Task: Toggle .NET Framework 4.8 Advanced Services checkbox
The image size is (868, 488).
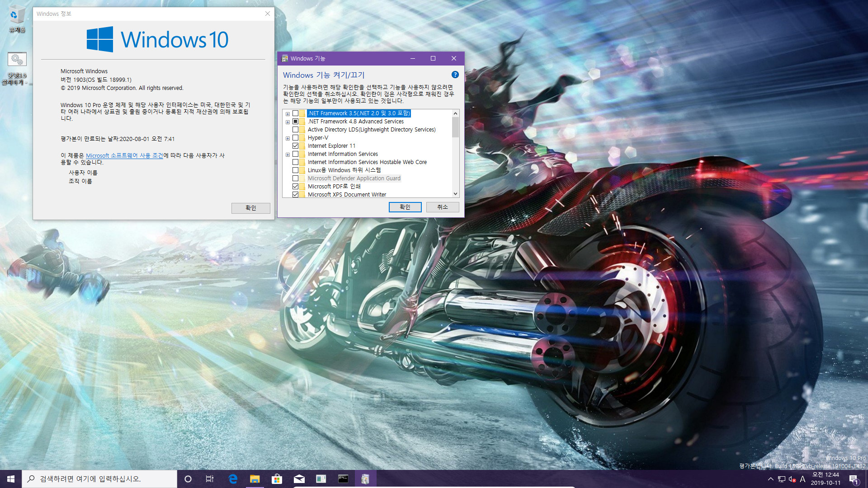Action: click(x=295, y=122)
